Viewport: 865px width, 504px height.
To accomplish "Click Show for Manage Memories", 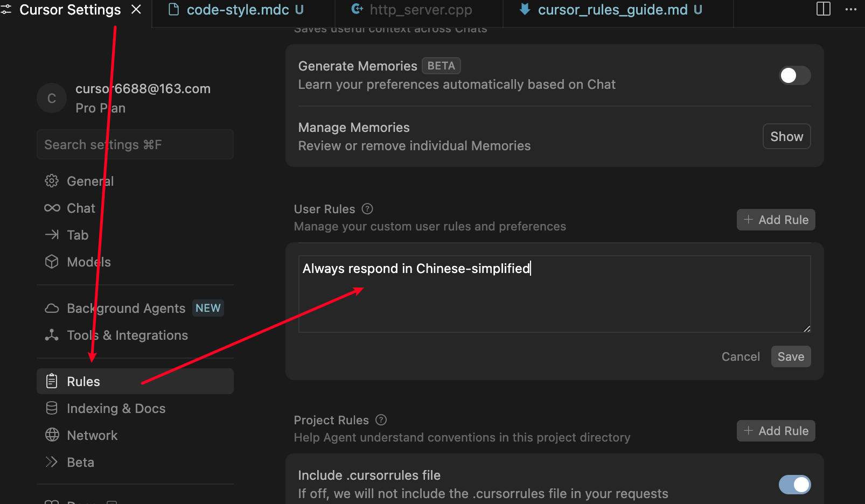I will click(x=786, y=136).
